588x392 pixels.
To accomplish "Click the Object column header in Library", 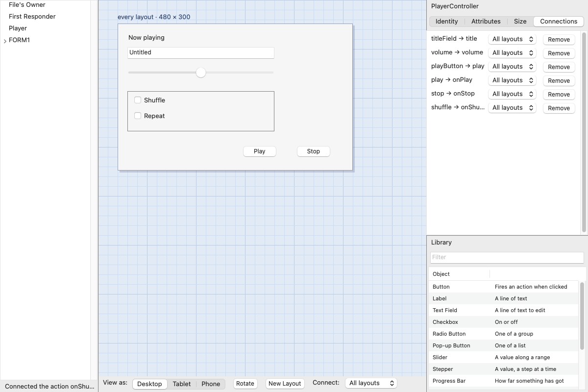I will (x=459, y=274).
